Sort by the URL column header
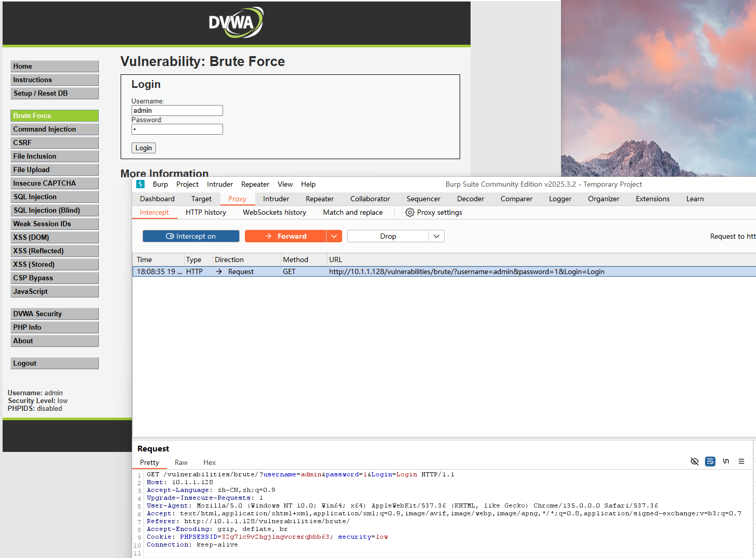756x558 pixels. pyautogui.click(x=541, y=259)
